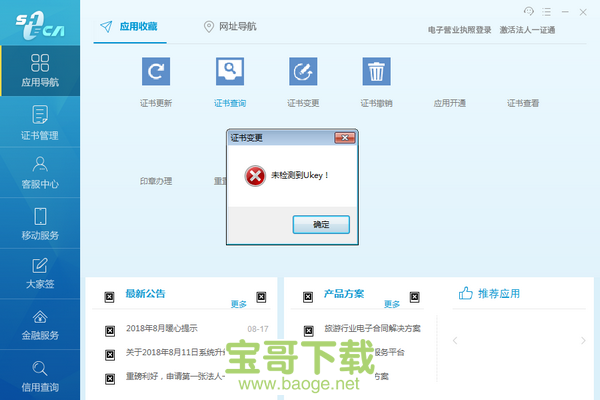
Task: Open 印章办理 application entry
Action: pyautogui.click(x=156, y=181)
